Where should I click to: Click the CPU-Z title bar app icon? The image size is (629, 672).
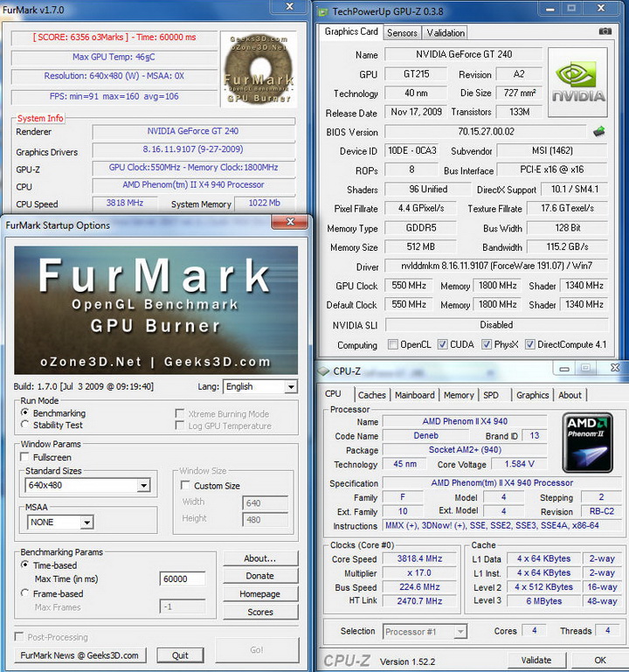(323, 371)
